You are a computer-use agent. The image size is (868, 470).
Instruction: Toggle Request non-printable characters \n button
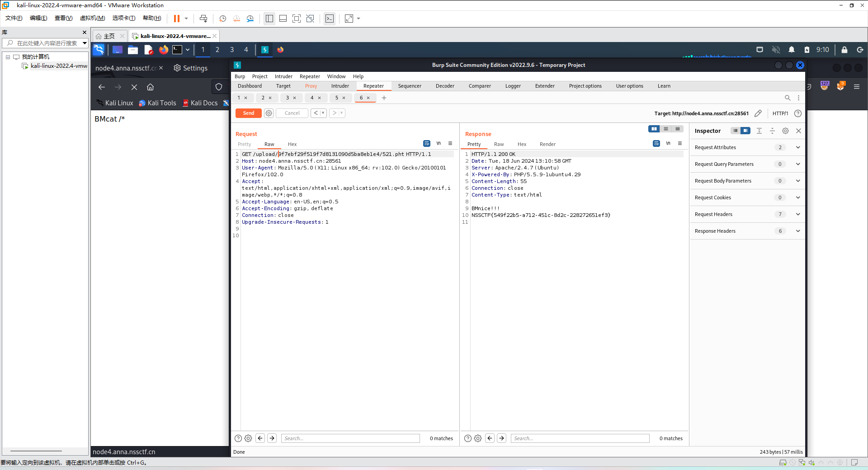(x=439, y=143)
